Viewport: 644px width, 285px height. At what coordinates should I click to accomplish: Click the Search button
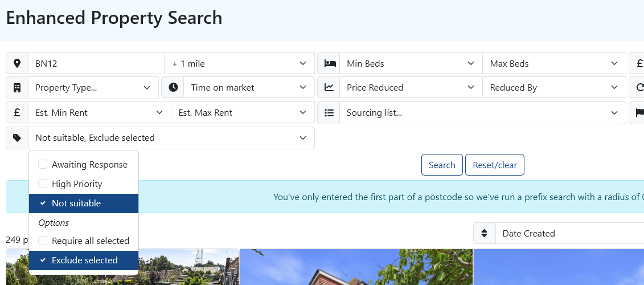442,165
